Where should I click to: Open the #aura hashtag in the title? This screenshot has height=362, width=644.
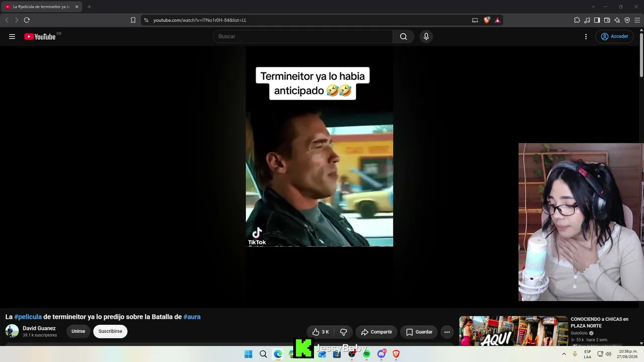coord(192,317)
